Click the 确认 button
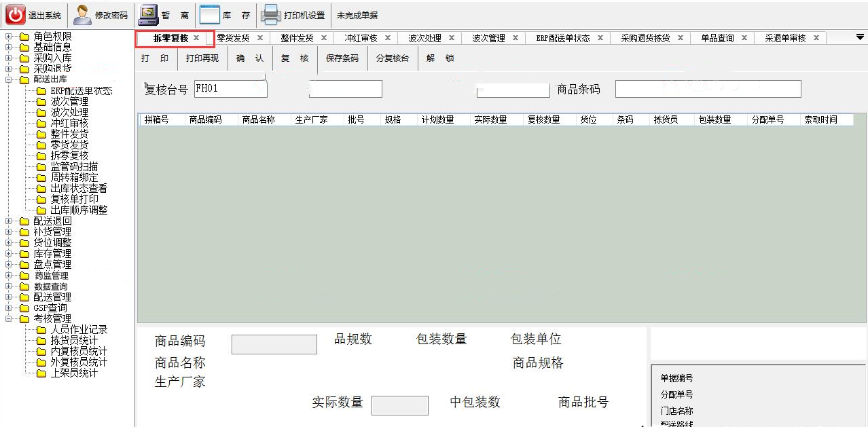 pyautogui.click(x=250, y=58)
